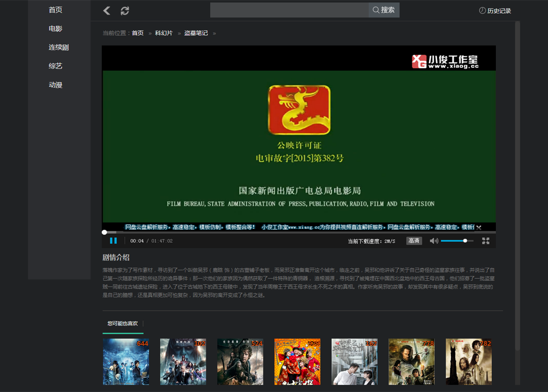Open 历史记录 history
Image resolution: width=548 pixels, height=392 pixels.
495,11
